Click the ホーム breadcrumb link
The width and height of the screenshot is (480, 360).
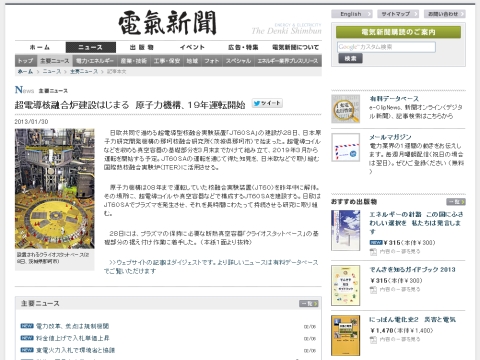25,72
